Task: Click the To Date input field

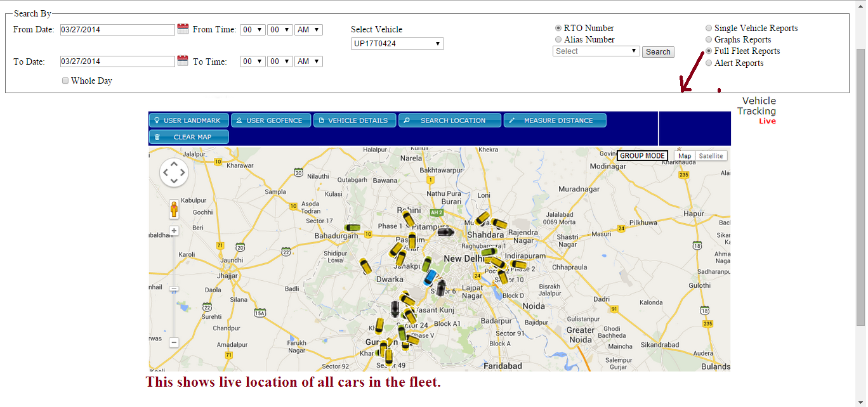Action: point(117,61)
